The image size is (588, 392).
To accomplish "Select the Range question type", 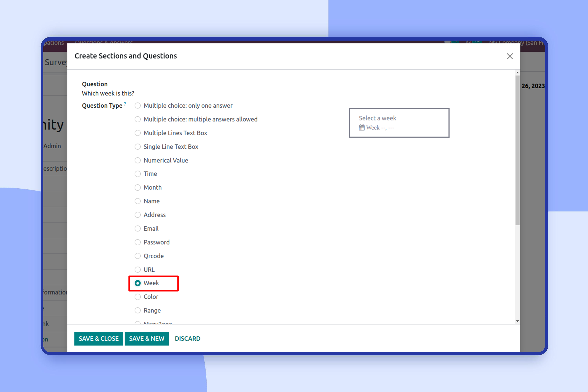I will pos(138,310).
